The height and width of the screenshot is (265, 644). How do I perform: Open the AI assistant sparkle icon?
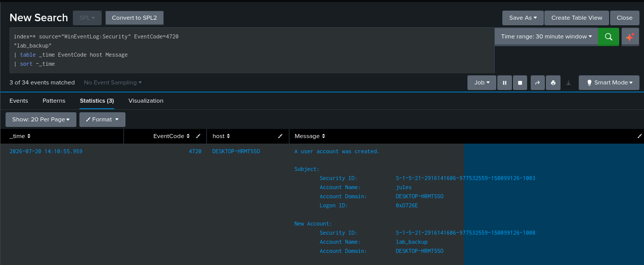[x=630, y=37]
